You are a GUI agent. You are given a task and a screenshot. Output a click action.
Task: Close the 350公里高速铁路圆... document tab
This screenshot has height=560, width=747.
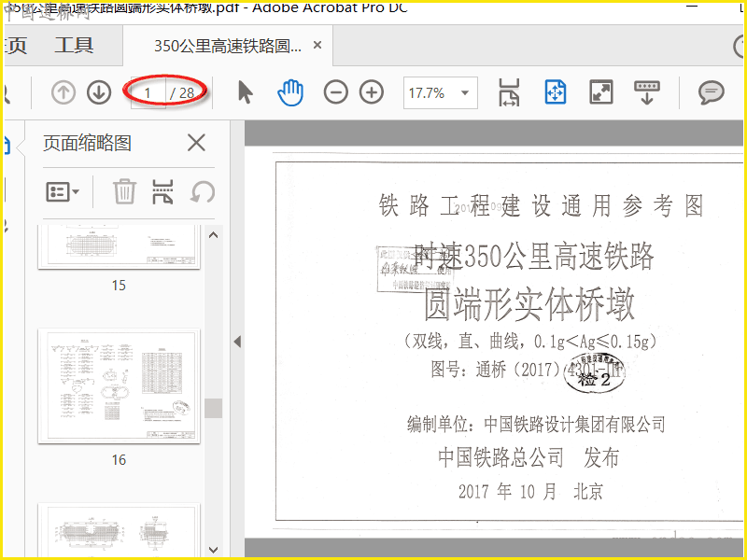(317, 45)
